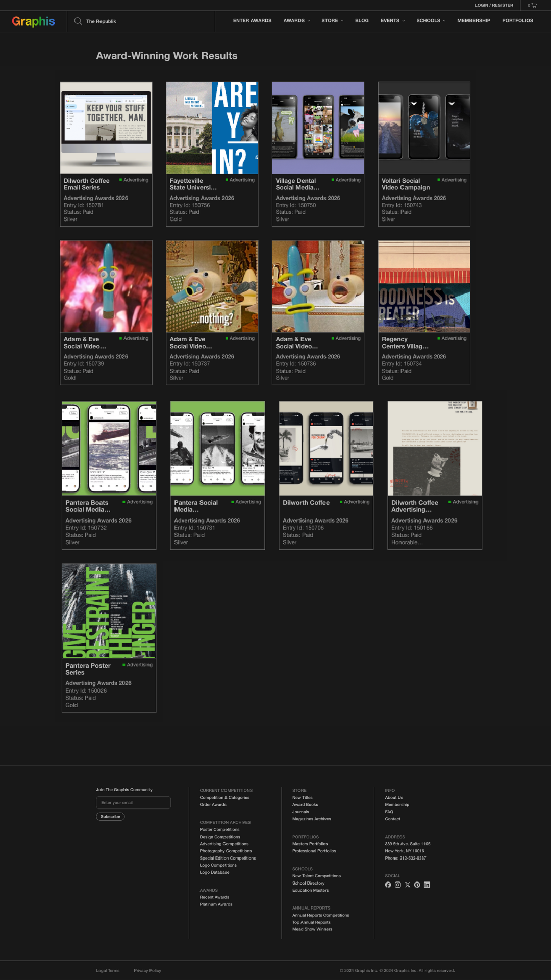Click the Graphis logo
Screen dimensions: 551x980
(33, 21)
